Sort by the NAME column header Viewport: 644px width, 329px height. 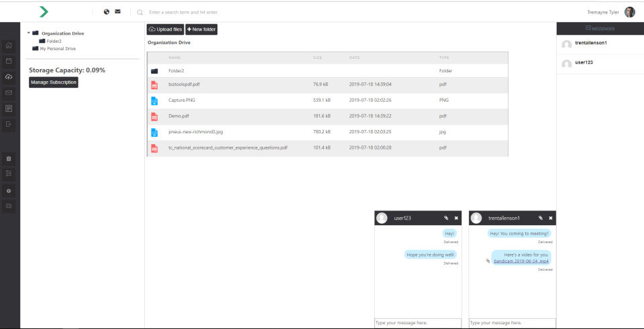(x=174, y=58)
